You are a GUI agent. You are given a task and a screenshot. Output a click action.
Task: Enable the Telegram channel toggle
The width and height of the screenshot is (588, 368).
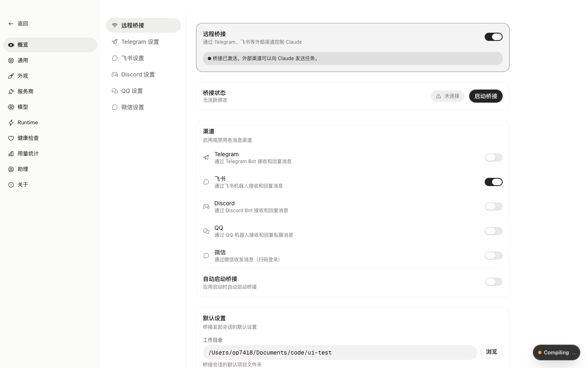coord(494,157)
